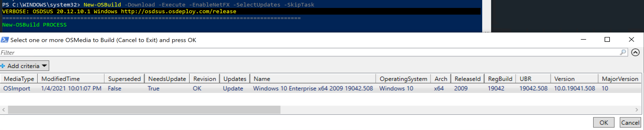The width and height of the screenshot is (644, 130).
Task: Collapse the criteria panel with chevron button
Action: point(635,52)
